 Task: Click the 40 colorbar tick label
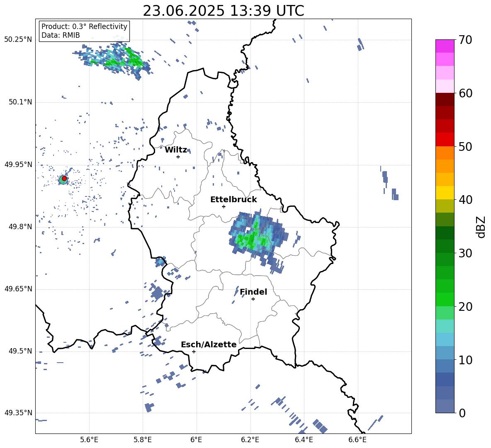click(465, 200)
